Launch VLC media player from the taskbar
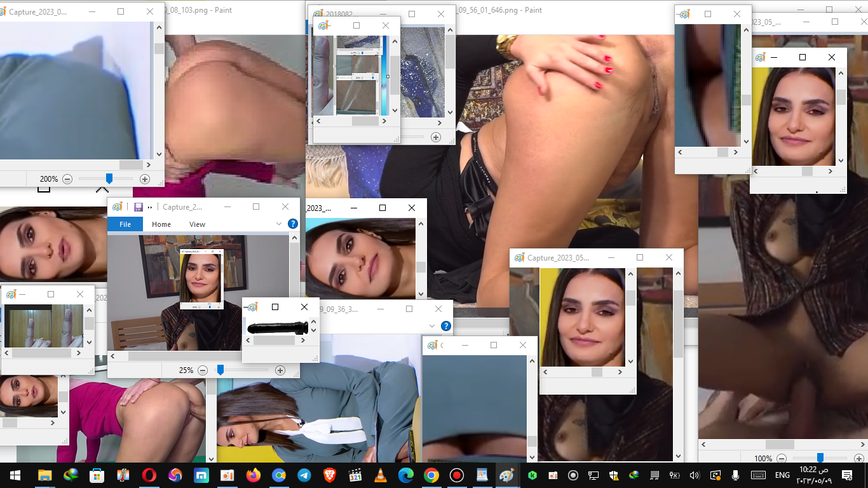868x488 pixels. coord(381,475)
